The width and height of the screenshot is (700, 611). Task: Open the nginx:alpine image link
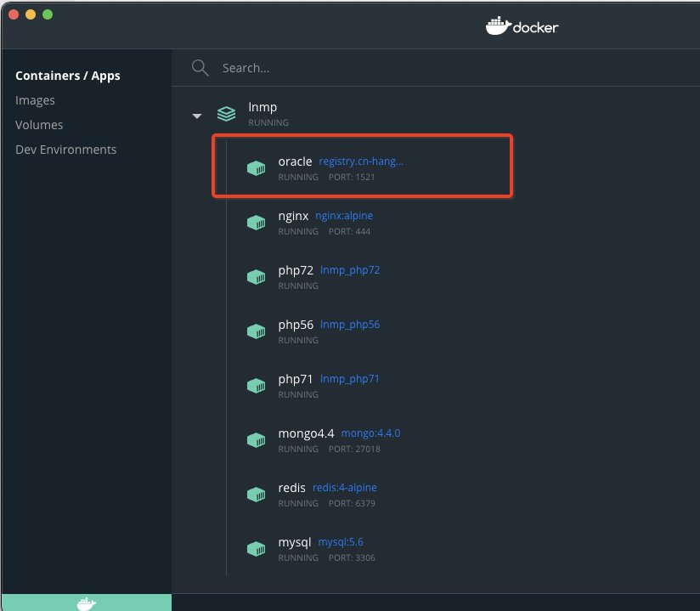(x=344, y=216)
